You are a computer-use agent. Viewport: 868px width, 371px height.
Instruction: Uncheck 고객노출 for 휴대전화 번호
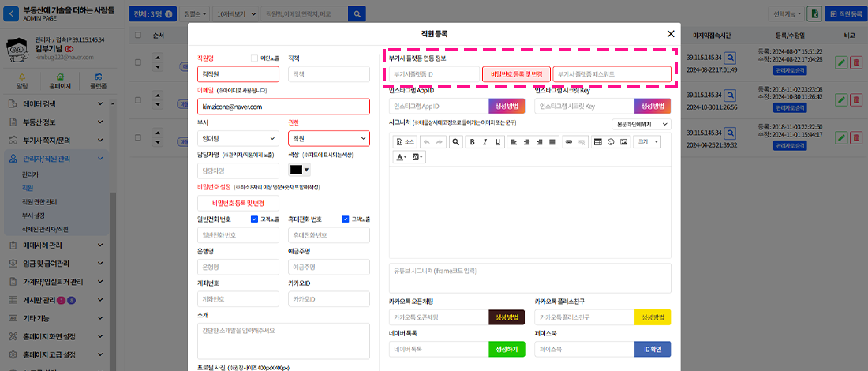(x=346, y=219)
